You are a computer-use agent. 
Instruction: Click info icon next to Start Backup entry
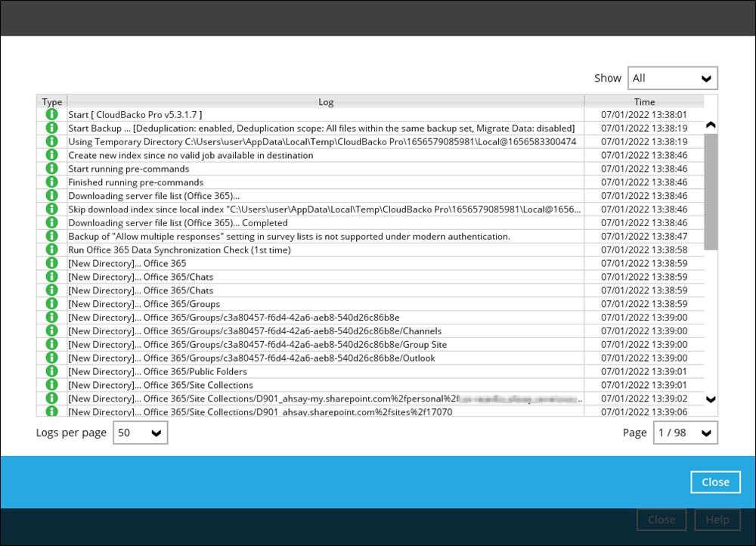pyautogui.click(x=51, y=128)
